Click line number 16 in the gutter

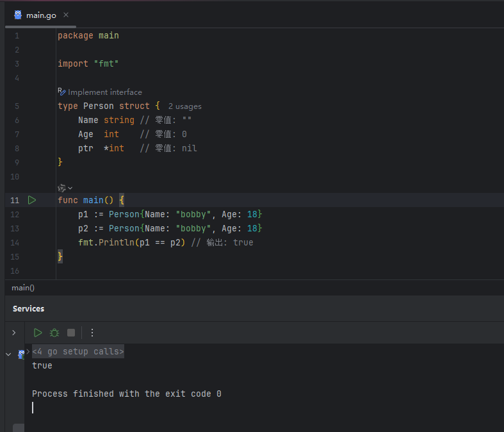coord(15,271)
